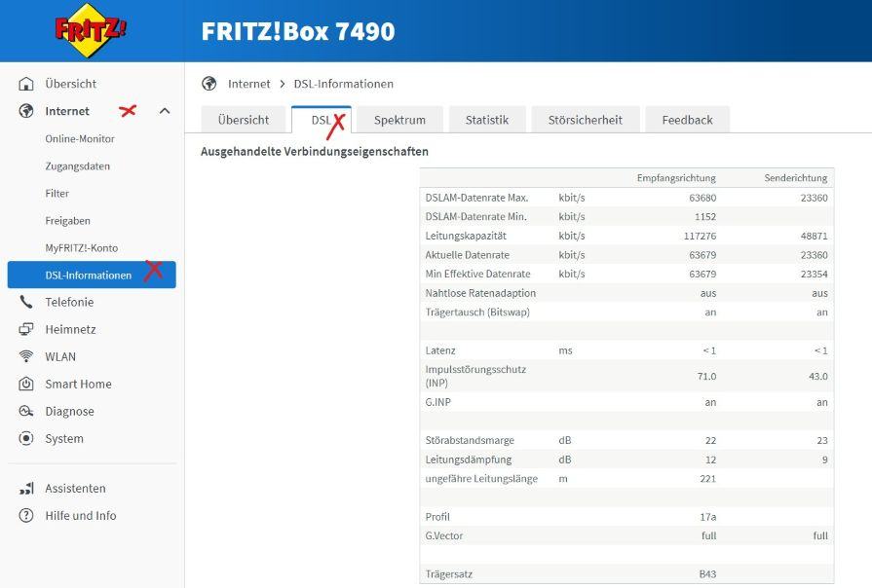The image size is (872, 588).
Task: Open the System menu
Action: click(x=64, y=438)
